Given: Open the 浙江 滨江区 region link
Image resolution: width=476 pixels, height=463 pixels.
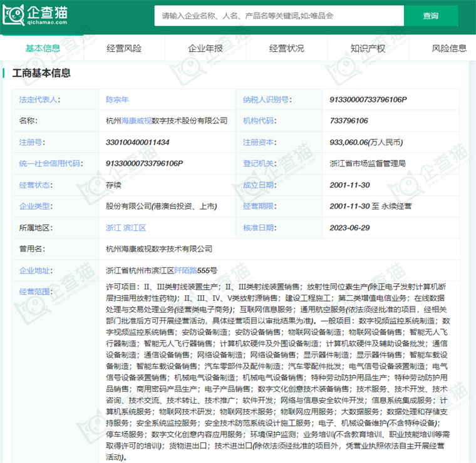Looking at the screenshot, I should point(126,228).
